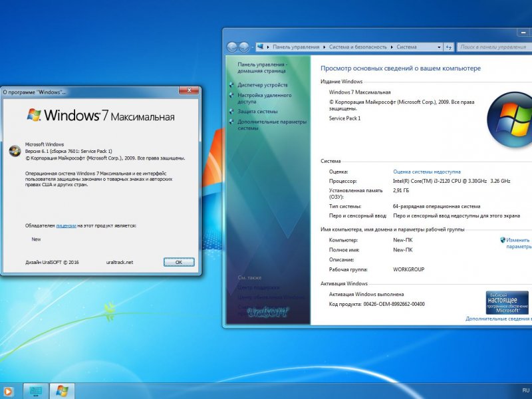Click 'Центр поддержки' in See also section

(258, 287)
